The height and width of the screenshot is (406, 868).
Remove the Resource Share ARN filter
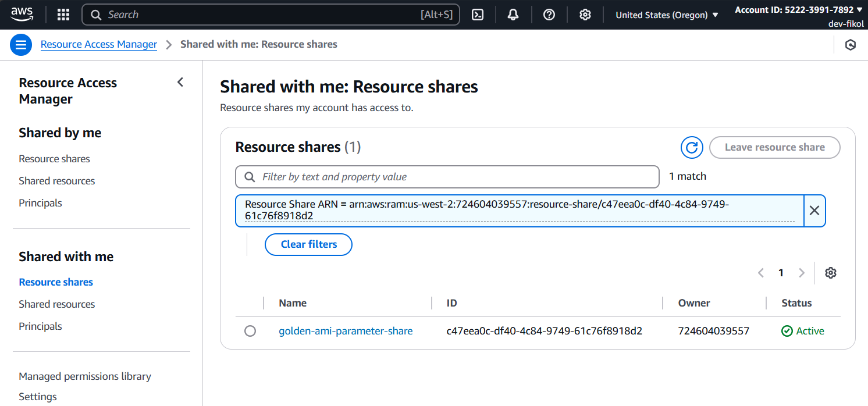pos(814,211)
